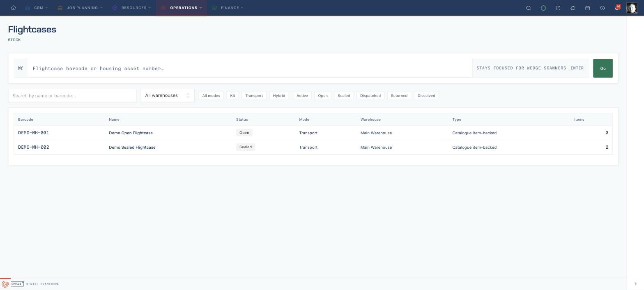The width and height of the screenshot is (644, 290).
Task: Click Catalogue item-backed in DEMO-MH-002 row
Action: [474, 147]
